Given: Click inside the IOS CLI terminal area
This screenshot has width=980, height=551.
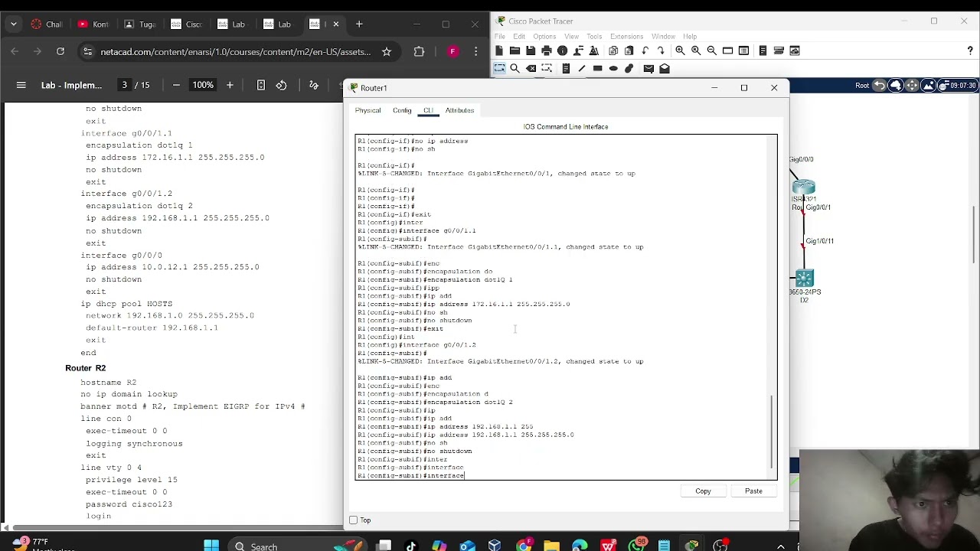Looking at the screenshot, I should [x=566, y=307].
